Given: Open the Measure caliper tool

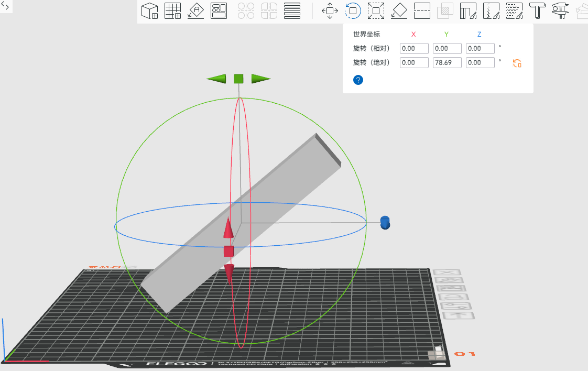Looking at the screenshot, I should tap(560, 10).
